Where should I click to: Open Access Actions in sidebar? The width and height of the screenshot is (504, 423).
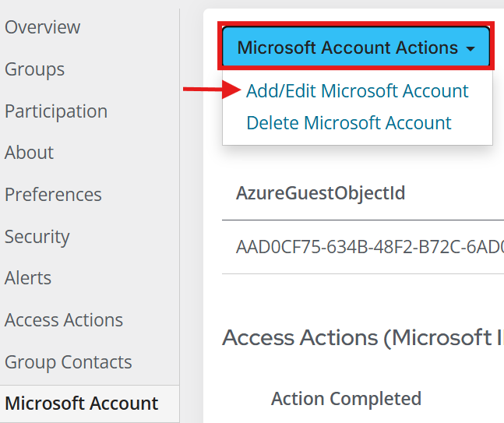click(64, 320)
